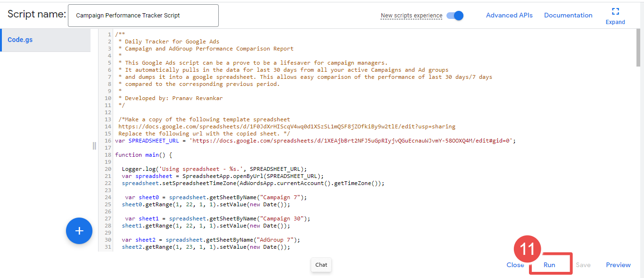Image resolution: width=644 pixels, height=278 pixels.
Task: Open Advanced APIs
Action: (509, 16)
